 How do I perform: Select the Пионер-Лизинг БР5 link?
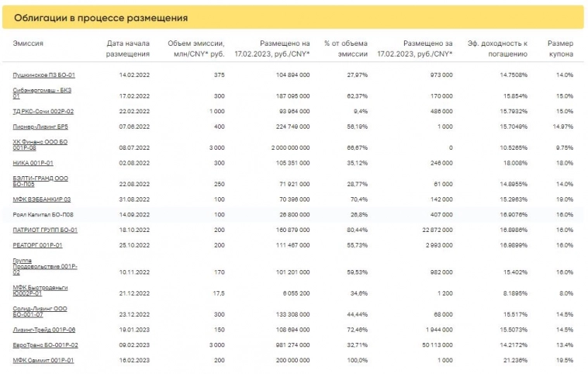41,126
